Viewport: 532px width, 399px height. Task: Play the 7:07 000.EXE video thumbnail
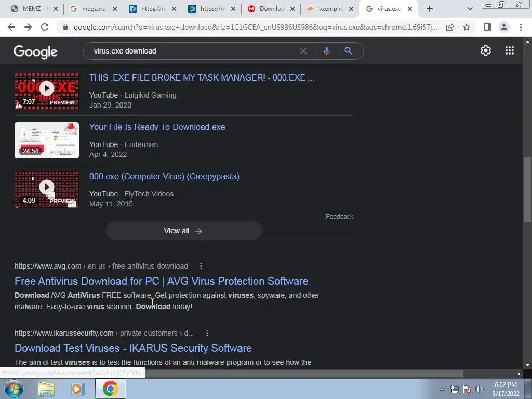pyautogui.click(x=46, y=91)
